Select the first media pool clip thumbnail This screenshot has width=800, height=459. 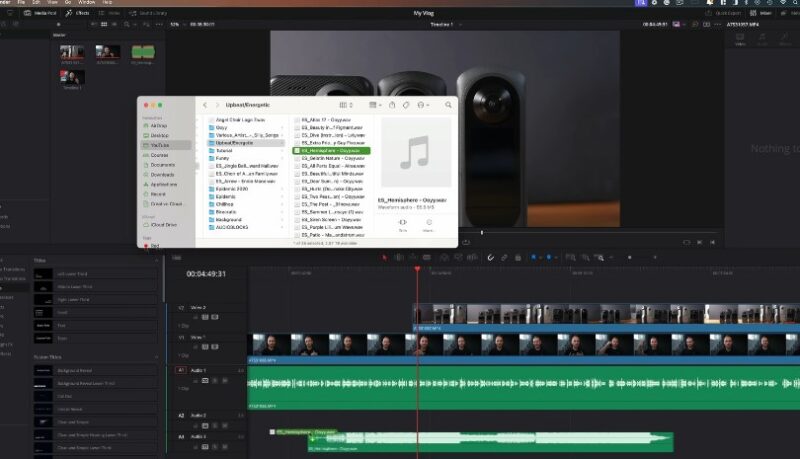[72, 52]
